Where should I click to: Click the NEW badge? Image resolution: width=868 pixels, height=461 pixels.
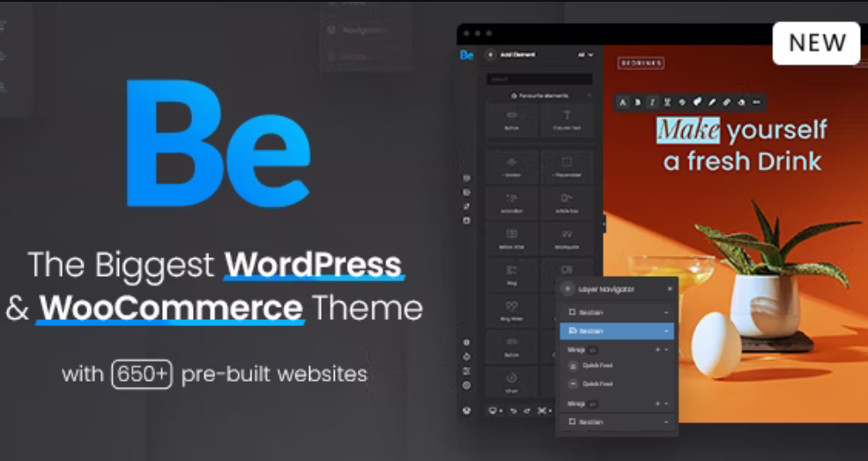click(x=817, y=43)
